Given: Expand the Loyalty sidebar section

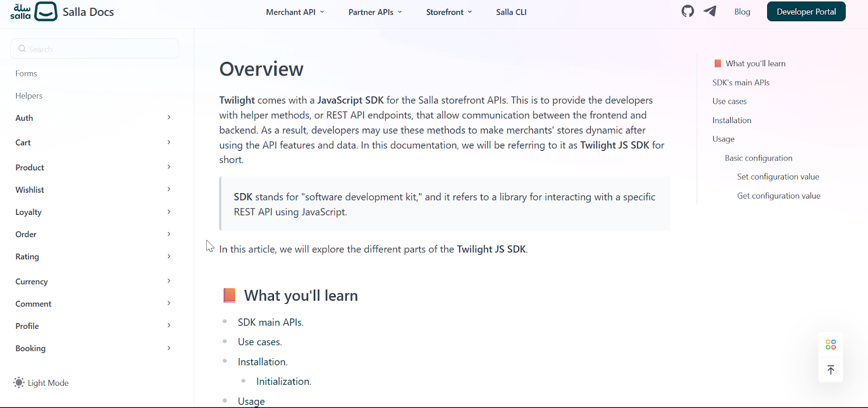Looking at the screenshot, I should pos(93,212).
